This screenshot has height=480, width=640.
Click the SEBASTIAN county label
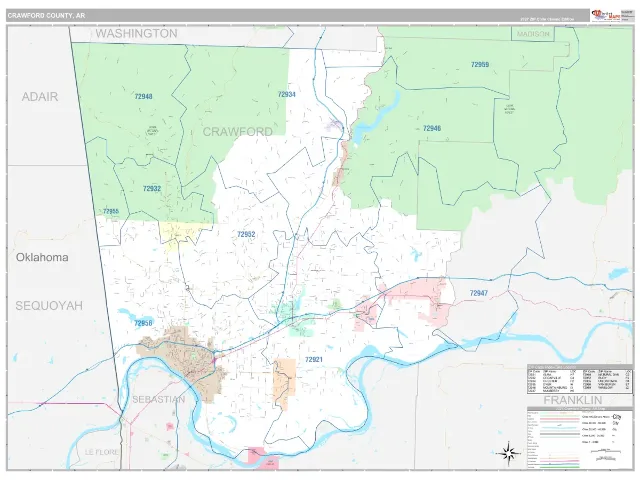(158, 399)
